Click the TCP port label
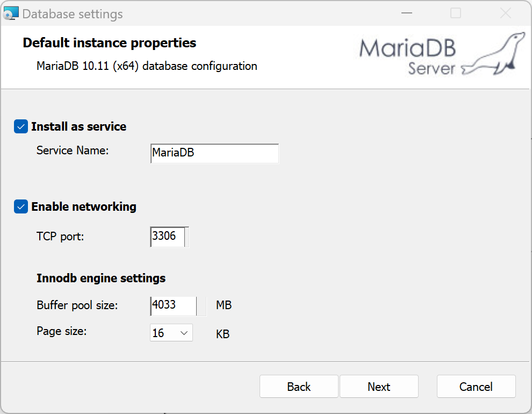532x414 pixels. (60, 236)
